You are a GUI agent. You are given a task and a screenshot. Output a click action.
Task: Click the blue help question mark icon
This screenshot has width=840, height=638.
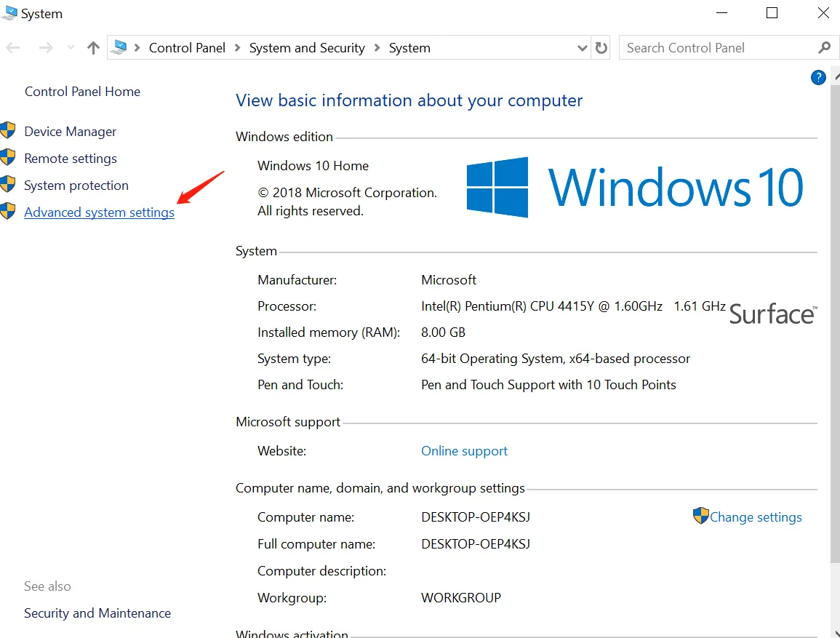(818, 78)
